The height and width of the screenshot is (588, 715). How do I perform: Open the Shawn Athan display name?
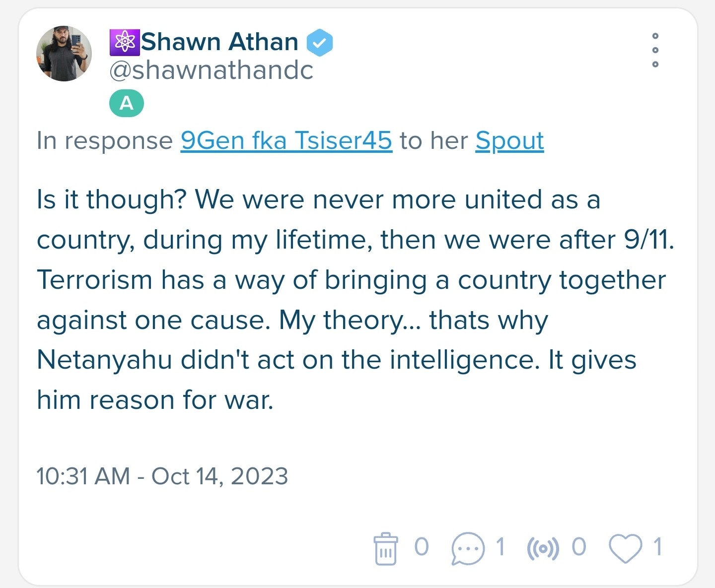point(220,42)
